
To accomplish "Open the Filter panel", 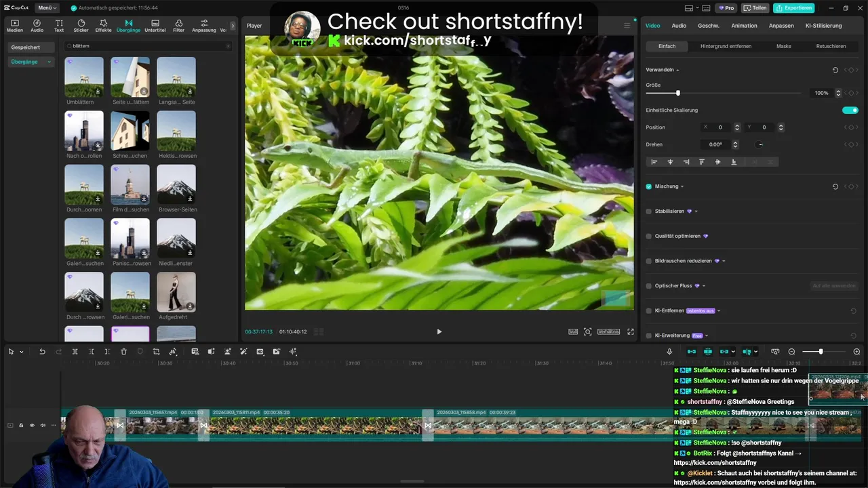I will (178, 26).
